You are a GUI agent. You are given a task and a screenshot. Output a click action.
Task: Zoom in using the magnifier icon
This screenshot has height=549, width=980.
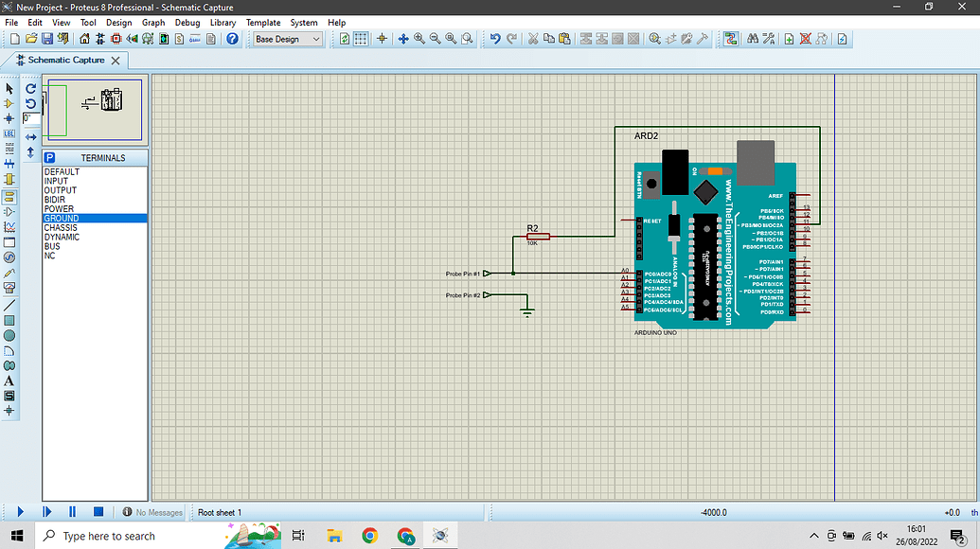[x=419, y=39]
